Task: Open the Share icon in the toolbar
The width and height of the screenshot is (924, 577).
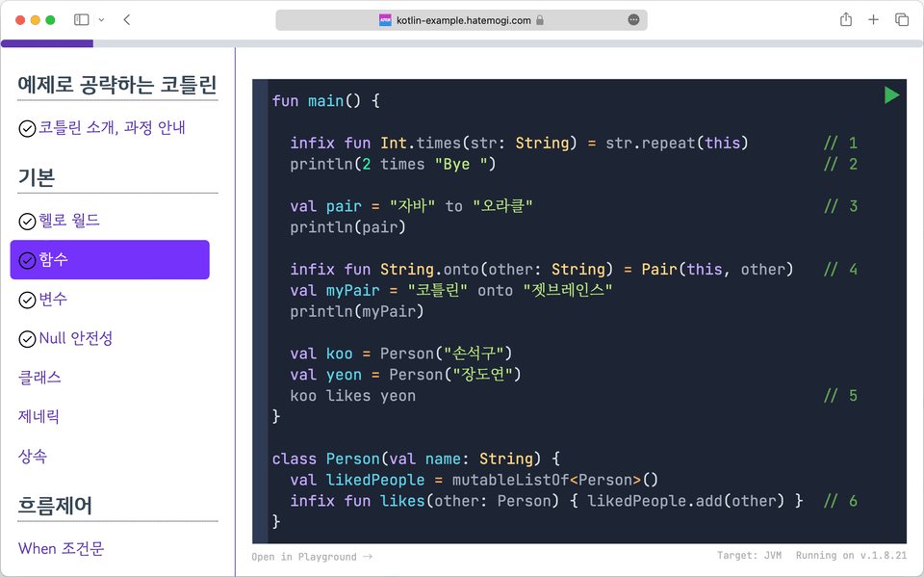Action: pos(846,19)
